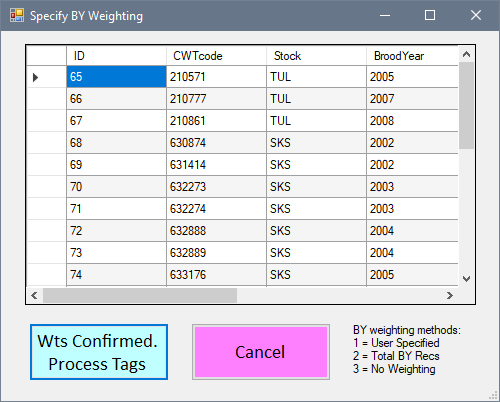Screen dimensions: 500x402
Task: Click CWTcode cell 631414
Action: (x=216, y=165)
